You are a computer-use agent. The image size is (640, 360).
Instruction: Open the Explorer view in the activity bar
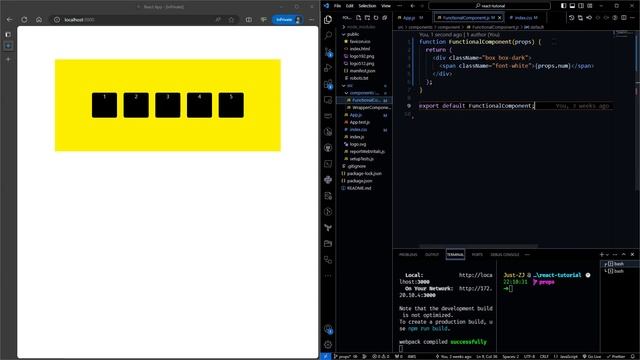(328, 19)
